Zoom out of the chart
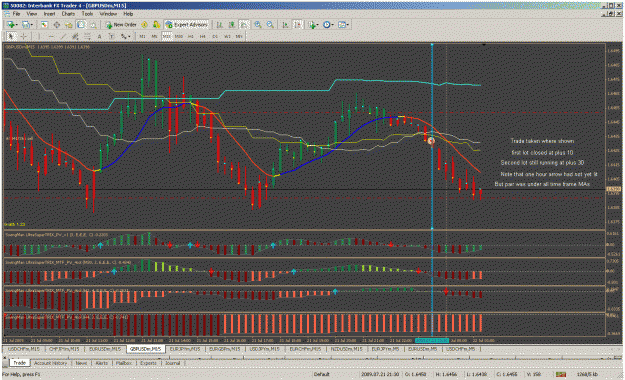625x380 pixels. (x=270, y=25)
